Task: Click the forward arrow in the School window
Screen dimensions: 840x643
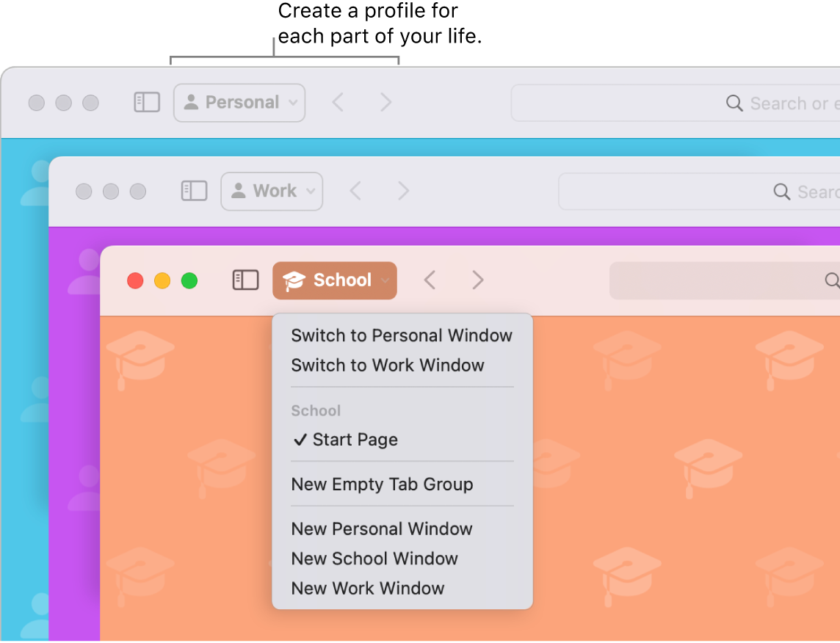Action: (477, 280)
